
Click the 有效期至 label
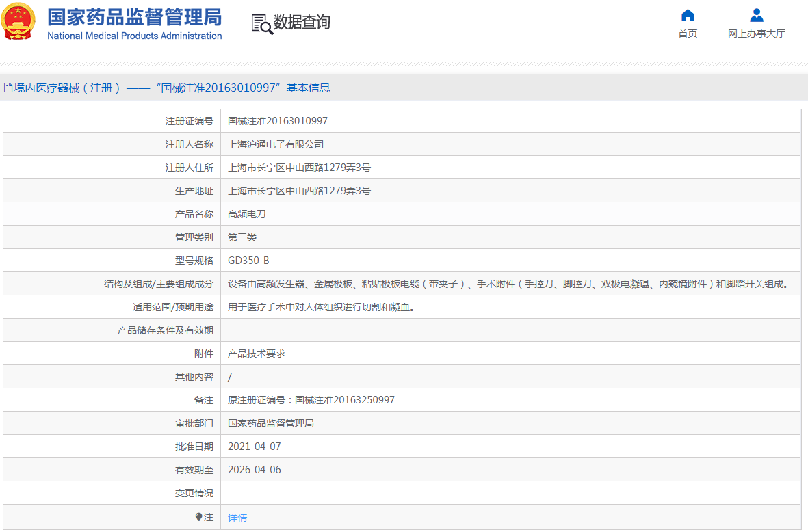coord(194,470)
